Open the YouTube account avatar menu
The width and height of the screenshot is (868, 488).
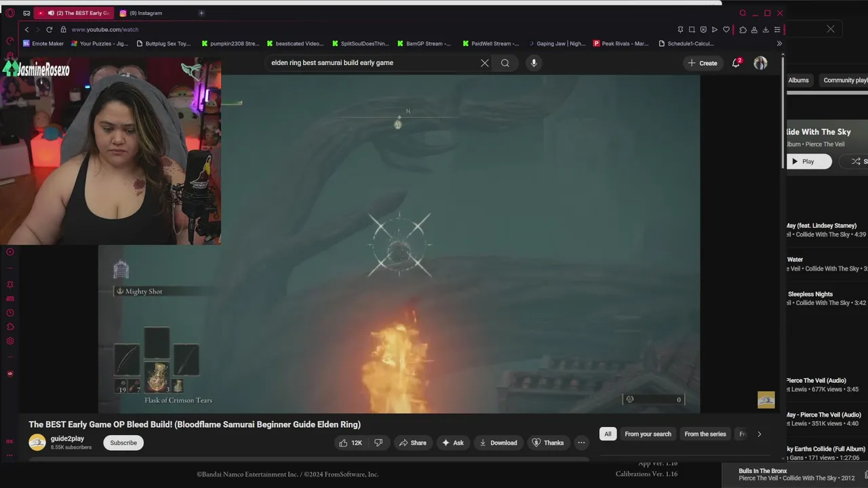coord(760,63)
